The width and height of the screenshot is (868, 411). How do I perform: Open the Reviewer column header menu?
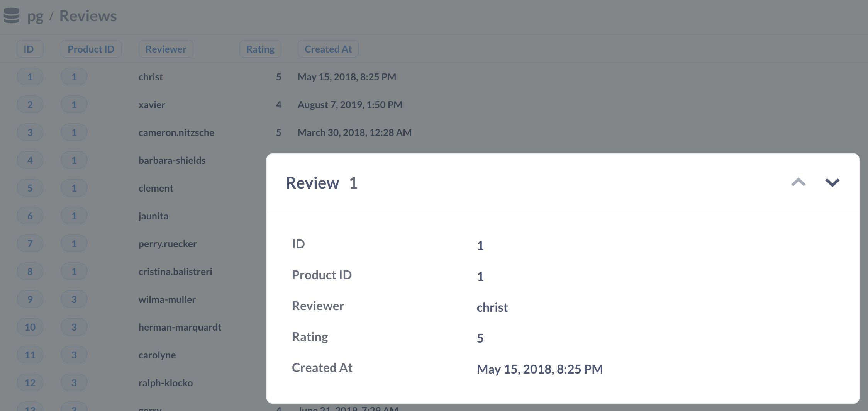(x=166, y=49)
